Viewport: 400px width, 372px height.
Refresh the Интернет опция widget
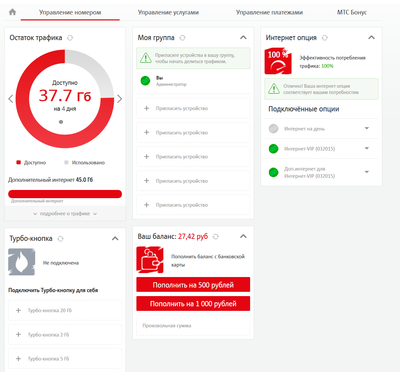[x=325, y=38]
